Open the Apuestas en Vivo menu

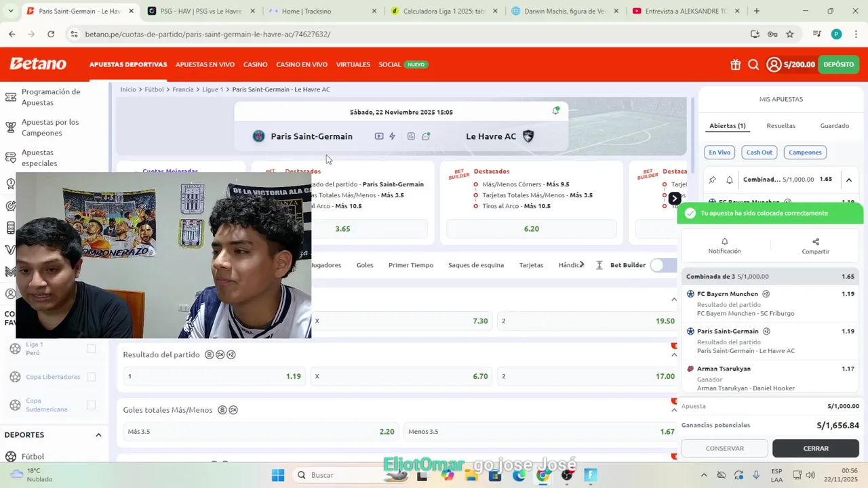click(x=205, y=64)
